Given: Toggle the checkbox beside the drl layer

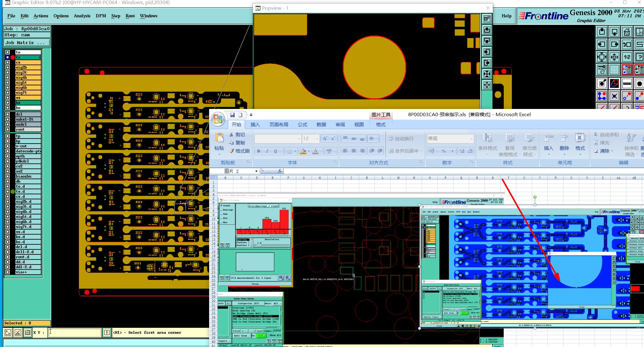Looking at the screenshot, I should tap(8, 114).
